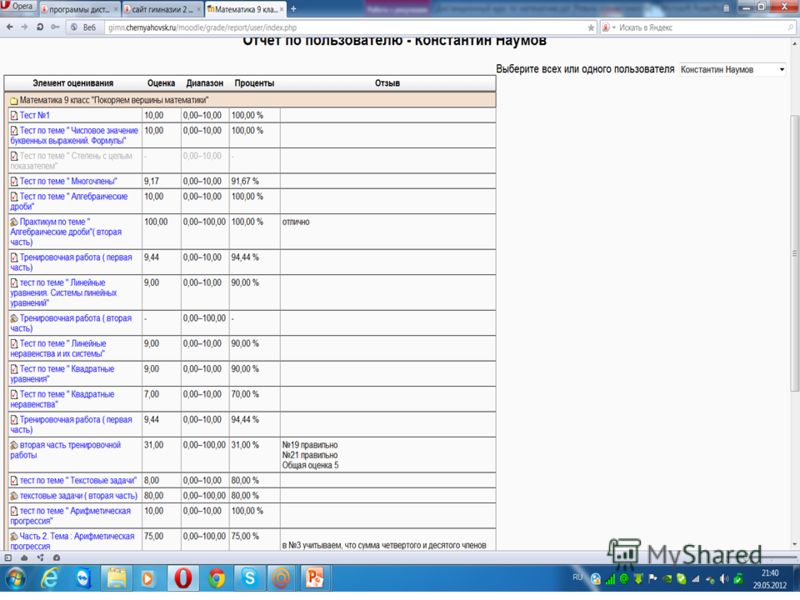This screenshot has width=800, height=600.
Task: Click quiz icon beside 'Тест №1'
Action: coord(14,115)
